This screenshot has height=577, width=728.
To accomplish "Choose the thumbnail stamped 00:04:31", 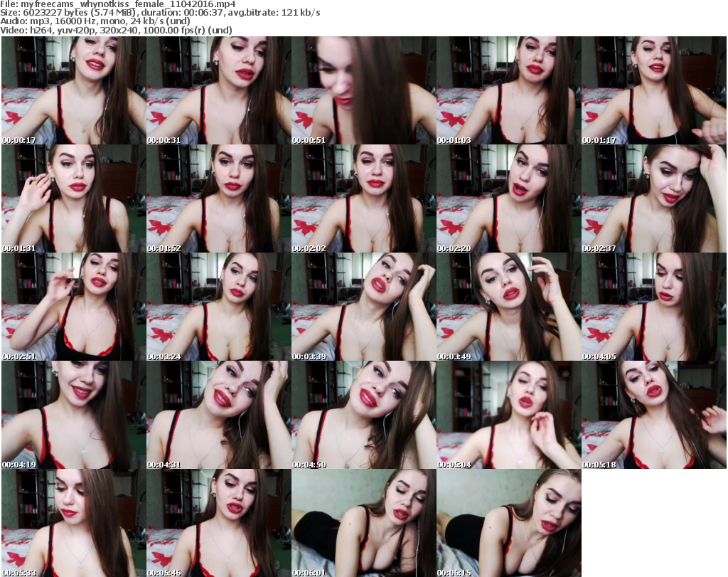I will tap(219, 415).
